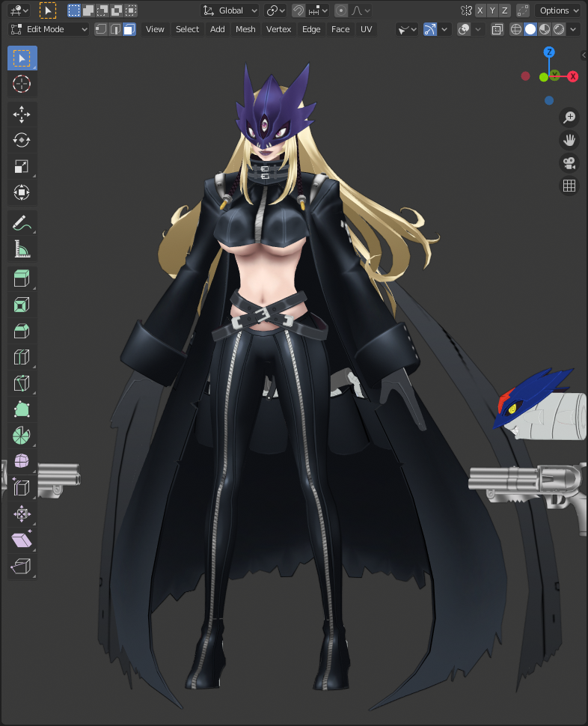Open the Select menu

[187, 30]
